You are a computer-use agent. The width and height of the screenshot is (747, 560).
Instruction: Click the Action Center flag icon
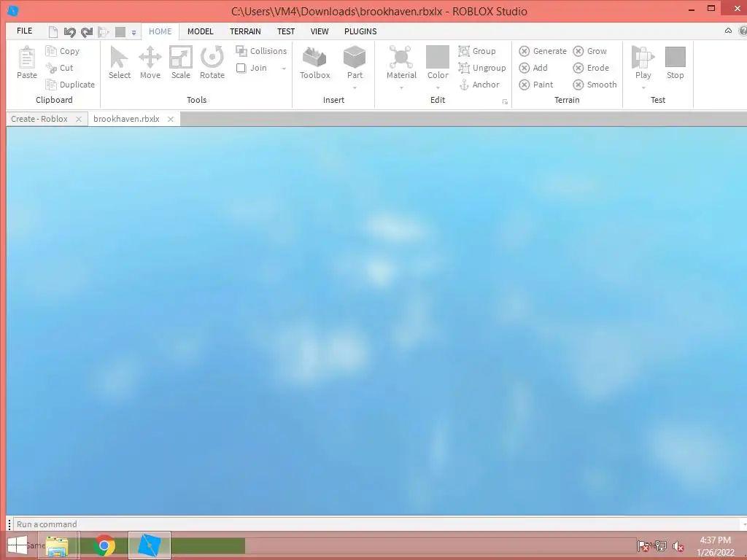(x=643, y=546)
